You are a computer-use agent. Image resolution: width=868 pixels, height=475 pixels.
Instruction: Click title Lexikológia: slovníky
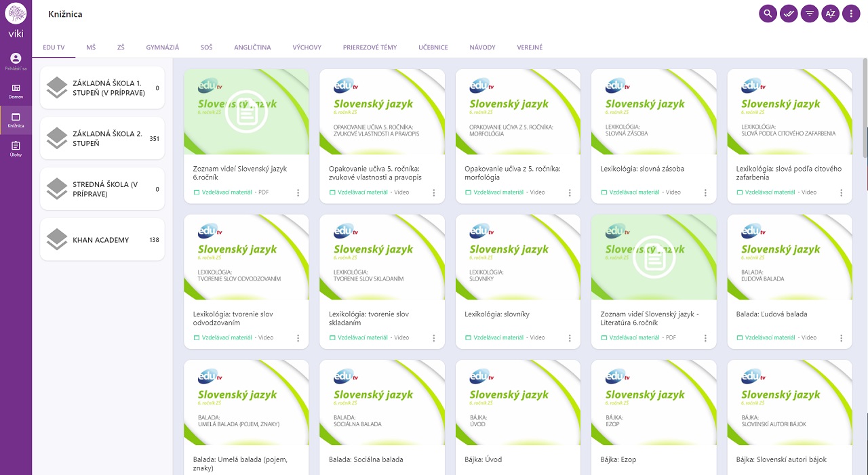497,314
